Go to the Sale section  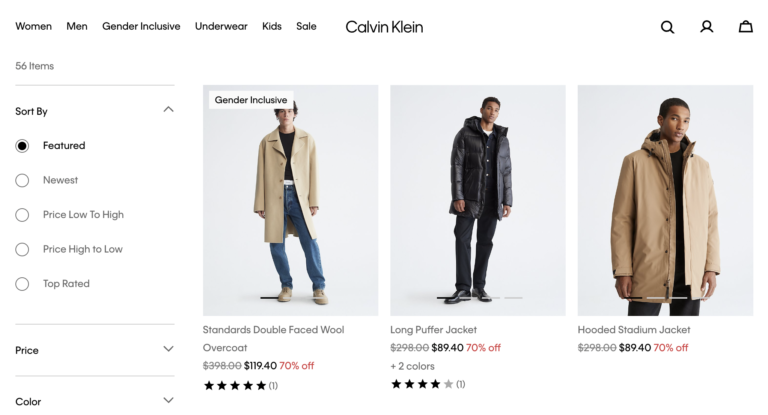point(306,26)
